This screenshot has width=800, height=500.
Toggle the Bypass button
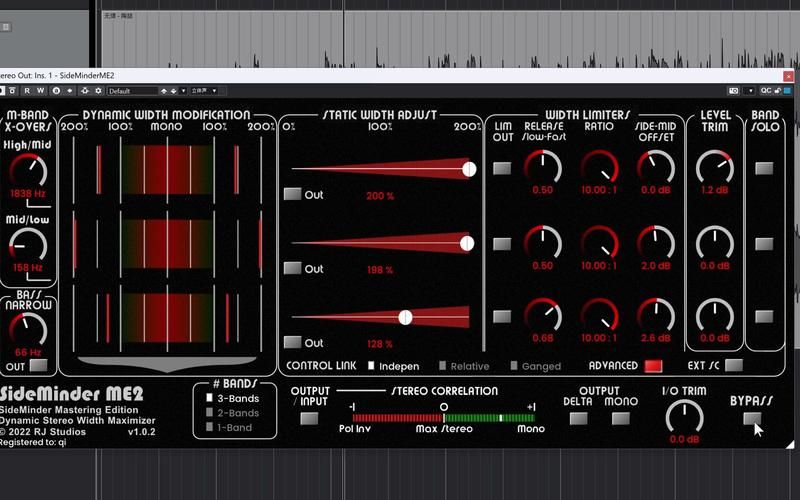[752, 419]
